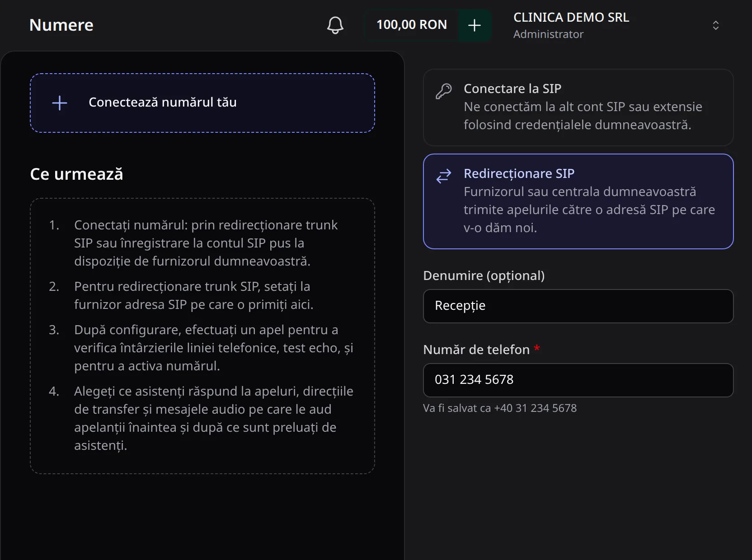Add funds with the green plus button
This screenshot has height=560, width=752.
click(x=475, y=25)
